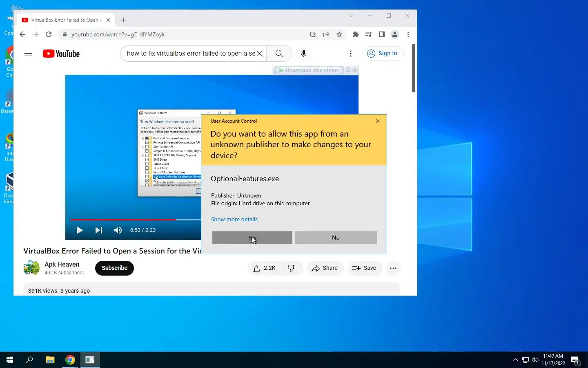The width and height of the screenshot is (588, 368).
Task: Go forward in Chrome
Action: [x=36, y=34]
